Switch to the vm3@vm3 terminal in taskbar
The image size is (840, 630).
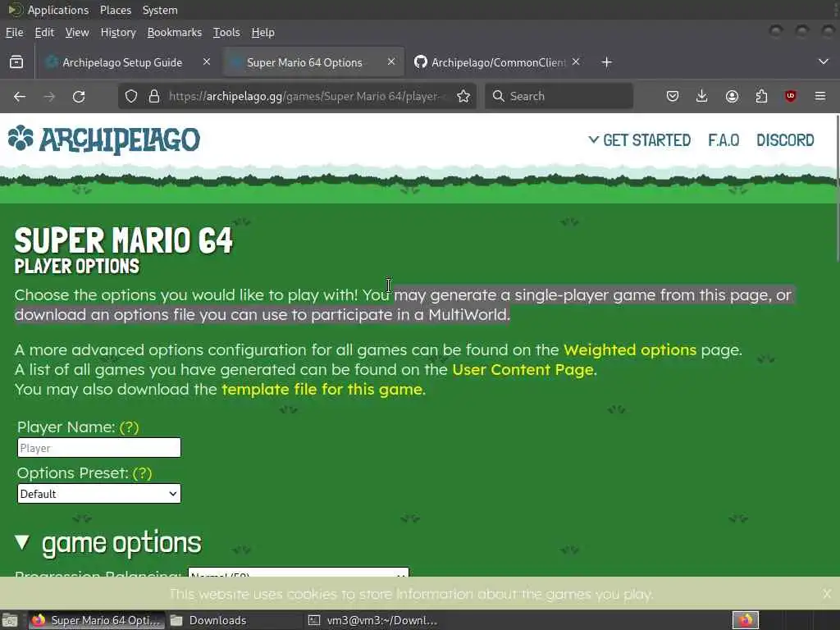(373, 620)
